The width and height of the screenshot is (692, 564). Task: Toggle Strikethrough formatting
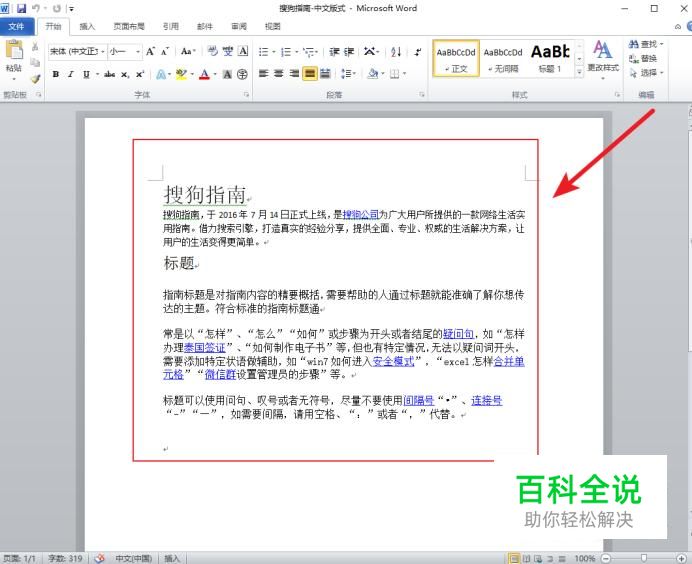110,74
